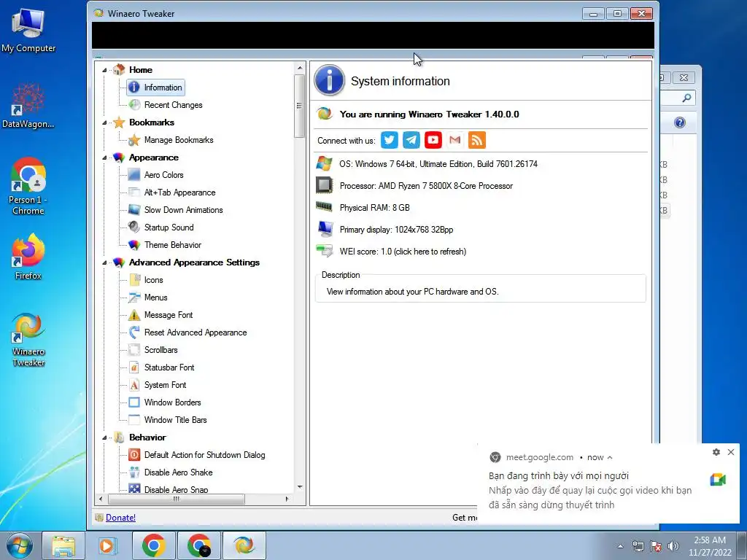The width and height of the screenshot is (747, 560).
Task: Click the Processor AMD Ryzen line
Action: pos(426,186)
